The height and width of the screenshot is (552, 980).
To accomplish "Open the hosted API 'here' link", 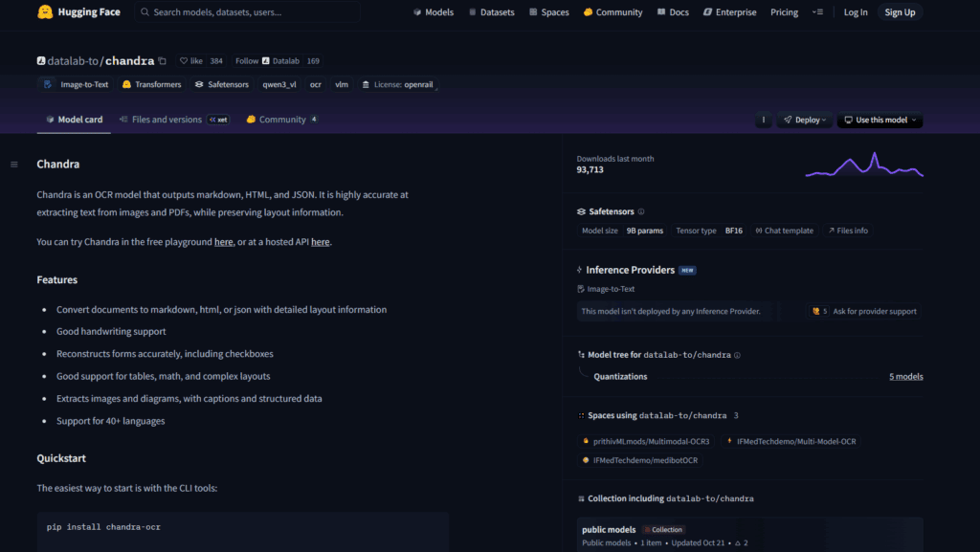I will (320, 242).
